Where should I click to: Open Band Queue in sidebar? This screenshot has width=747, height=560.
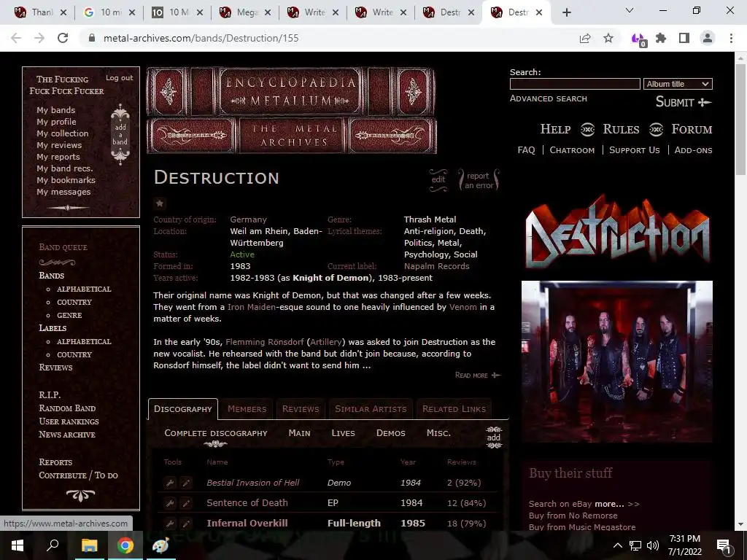(x=63, y=247)
